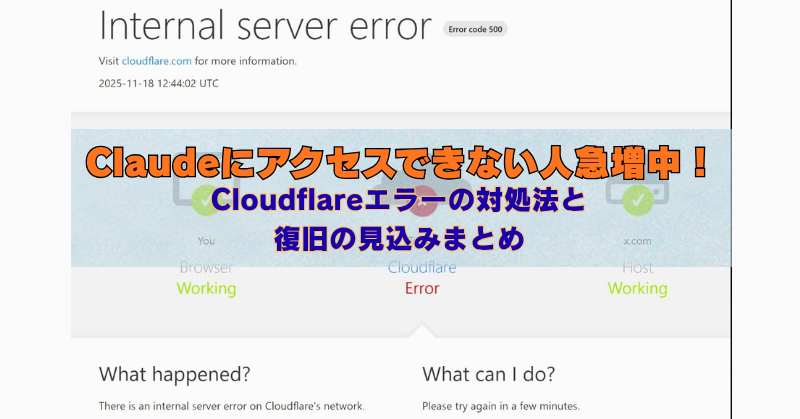Click the triangle pointer below Cloudflare Error

coord(421,330)
